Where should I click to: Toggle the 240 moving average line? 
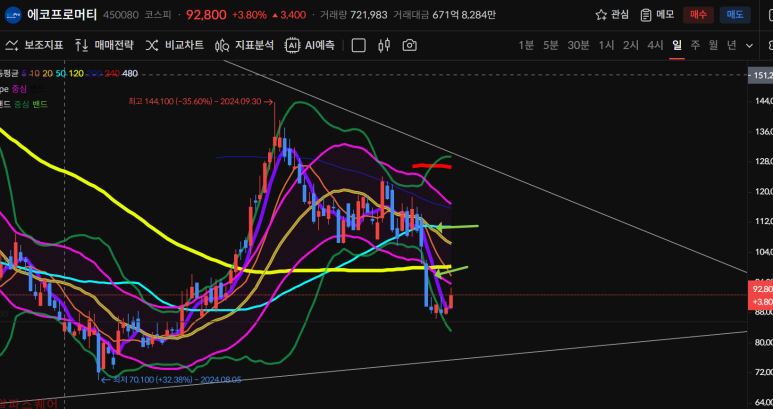point(112,73)
